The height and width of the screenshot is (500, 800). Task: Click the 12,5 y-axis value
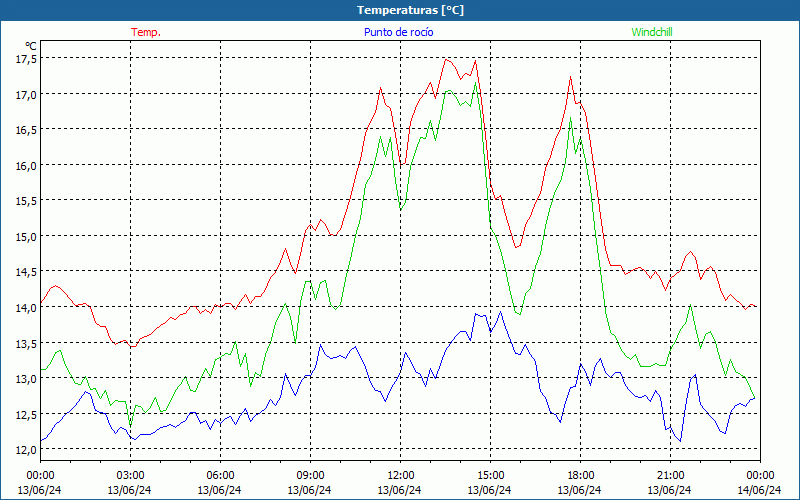[27, 415]
